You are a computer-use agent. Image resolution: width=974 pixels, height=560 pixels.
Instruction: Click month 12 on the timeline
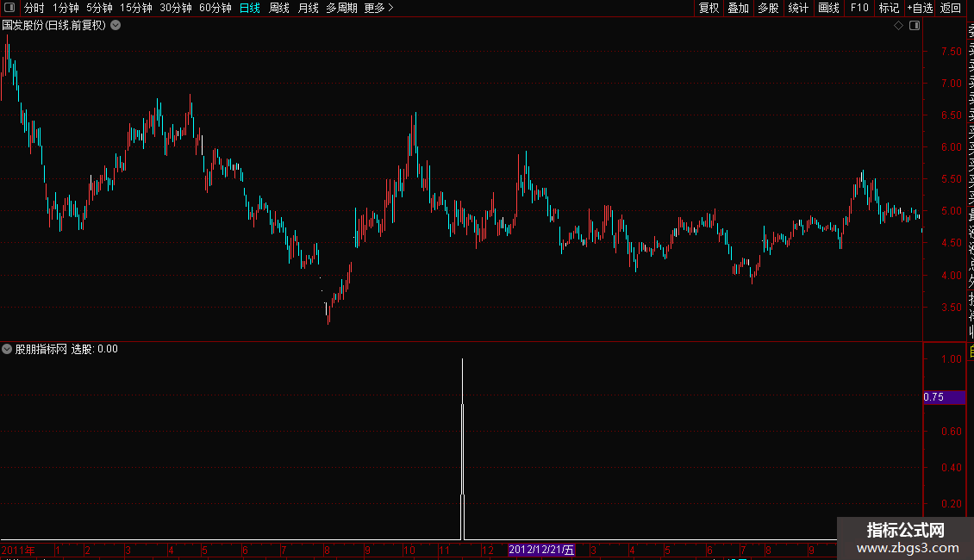point(488,551)
